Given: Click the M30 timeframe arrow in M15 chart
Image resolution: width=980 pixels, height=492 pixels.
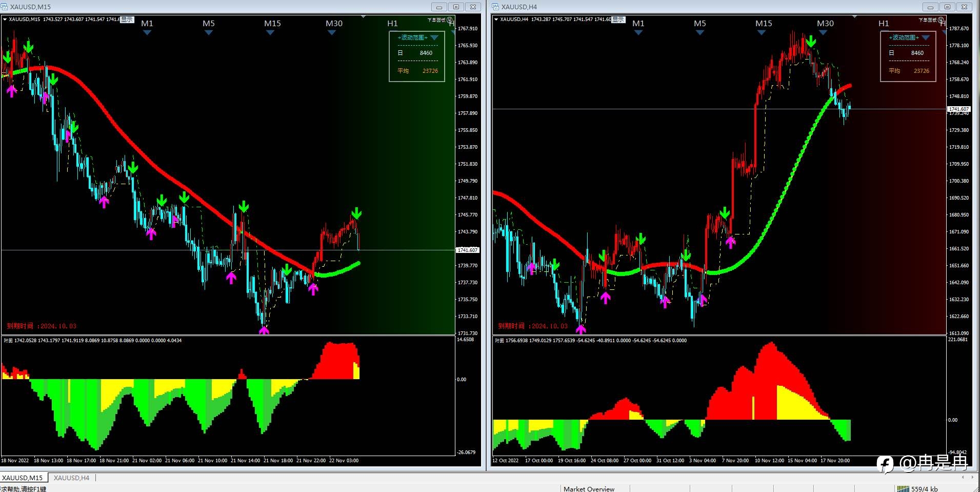Looking at the screenshot, I should 332,32.
